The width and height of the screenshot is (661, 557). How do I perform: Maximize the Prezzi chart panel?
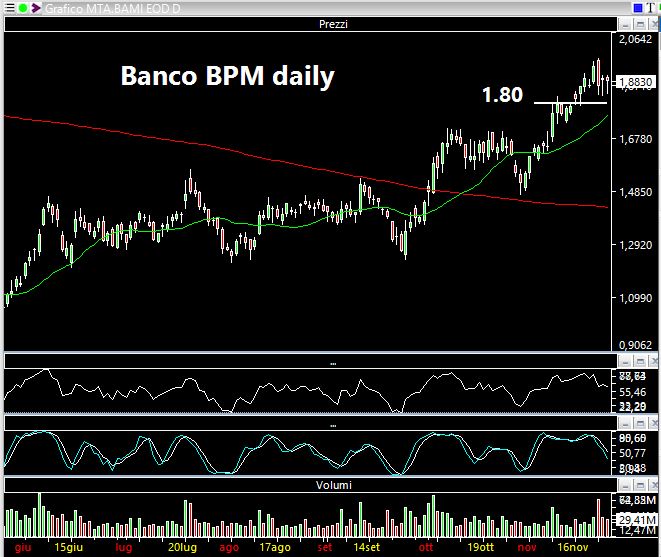point(640,24)
